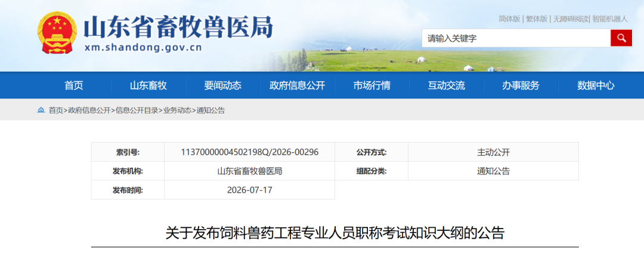Viewport: 644px width, 253px height.
Task: Click 通知公告 in the breadcrumb trail
Action: point(210,110)
